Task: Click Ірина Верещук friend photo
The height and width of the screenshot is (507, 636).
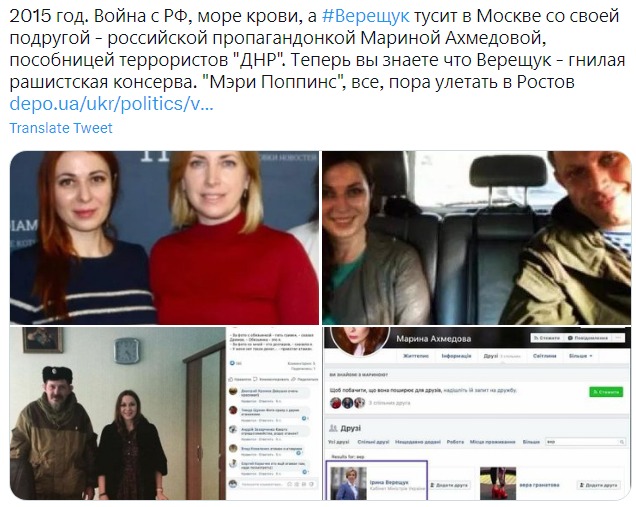Action: [x=349, y=483]
